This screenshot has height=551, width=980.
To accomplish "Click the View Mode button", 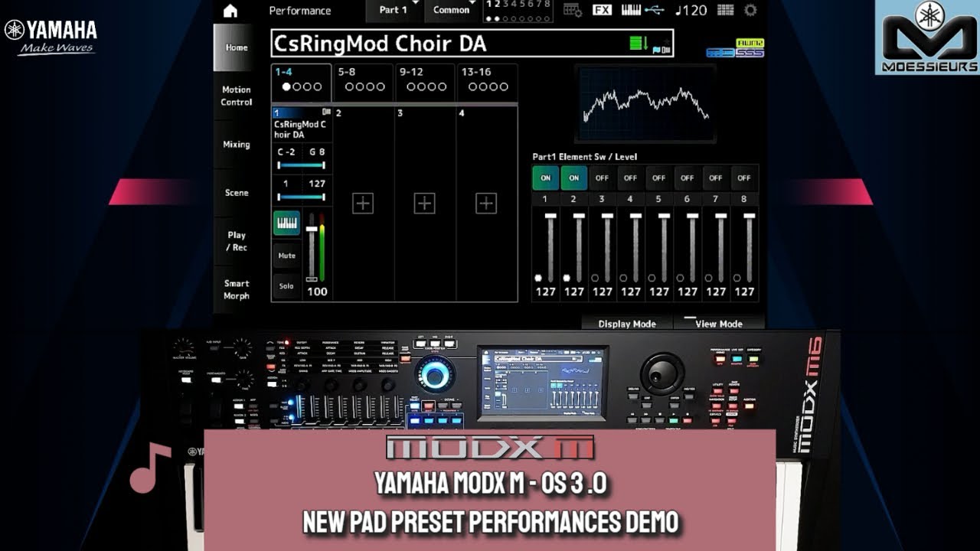I will (719, 324).
